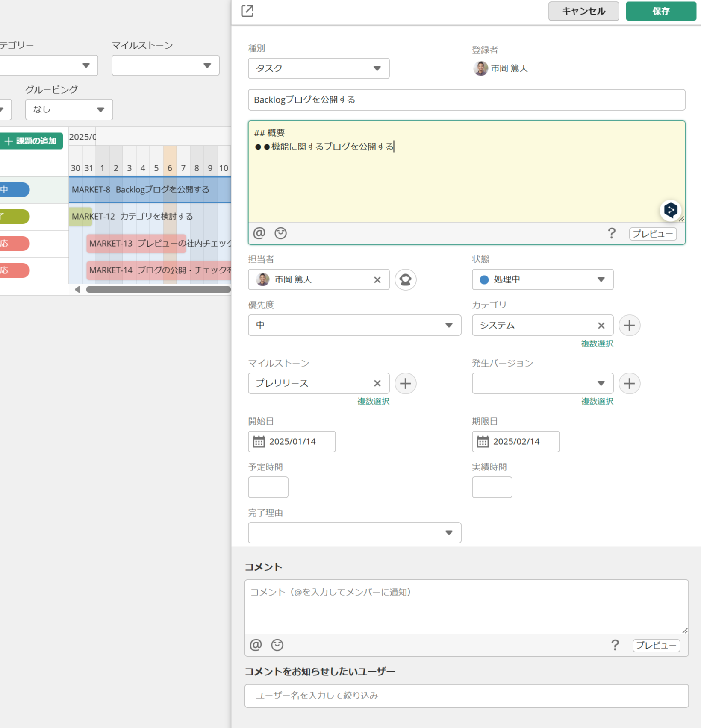Image resolution: width=701 pixels, height=728 pixels.
Task: Open emoji picker in comment box
Action: [x=277, y=645]
